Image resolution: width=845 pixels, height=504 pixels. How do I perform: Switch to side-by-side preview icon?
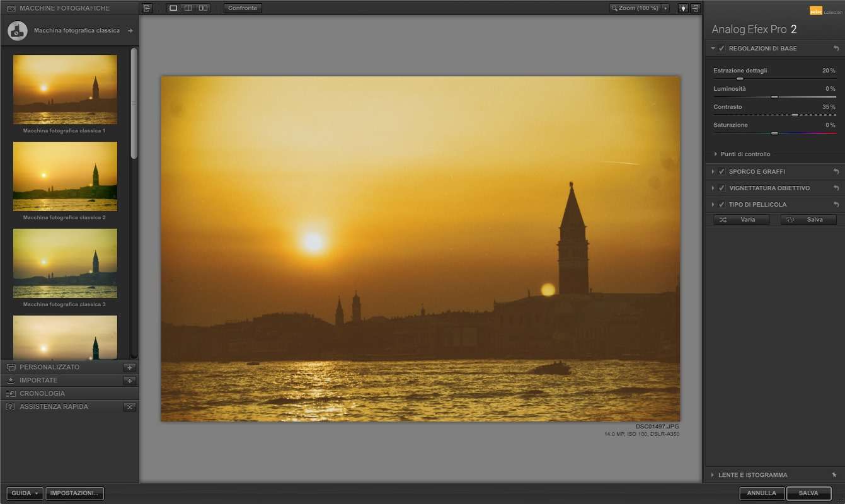point(203,8)
